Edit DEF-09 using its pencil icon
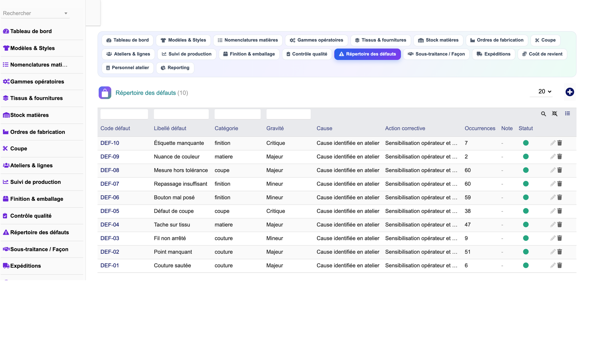 coord(553,157)
